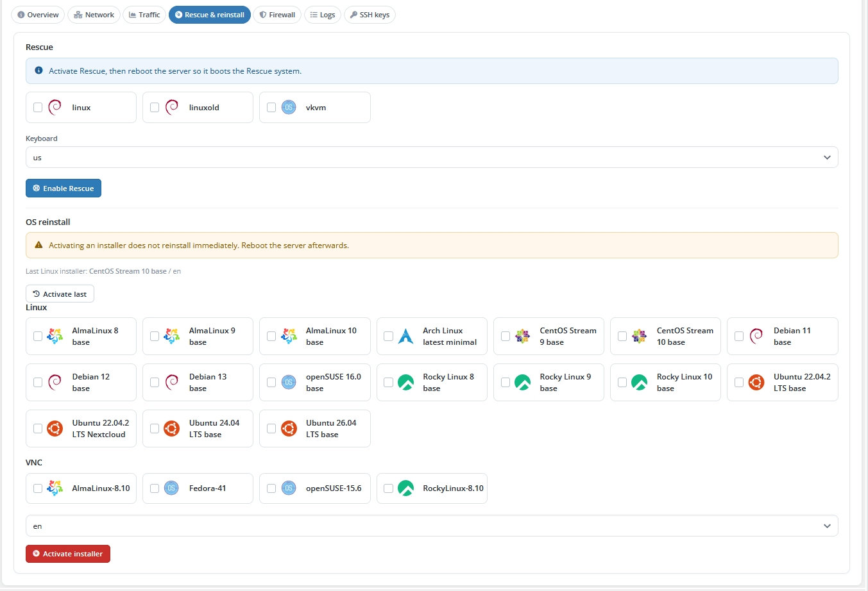Click the Debian 11 base logo

coord(756,336)
